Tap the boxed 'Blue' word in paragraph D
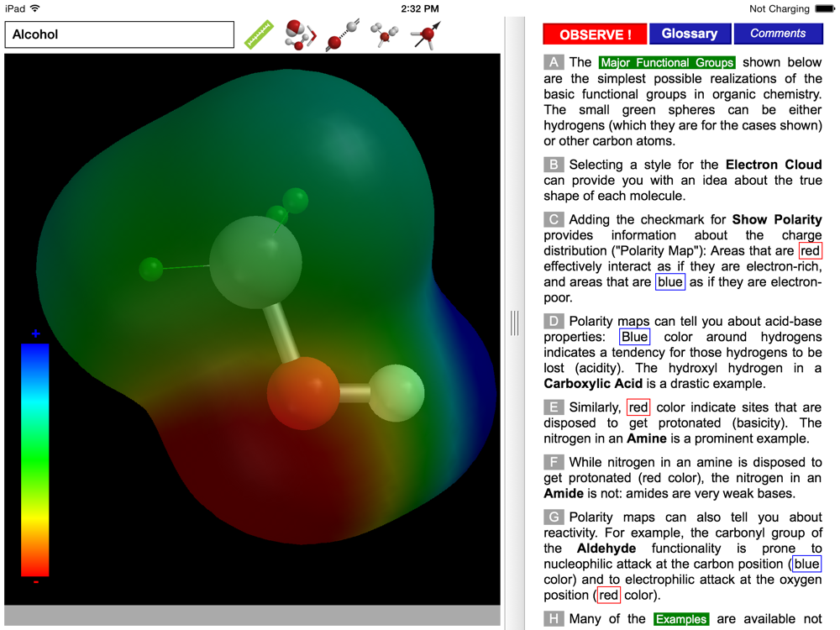Viewport: 840px width, 630px height. 635,337
